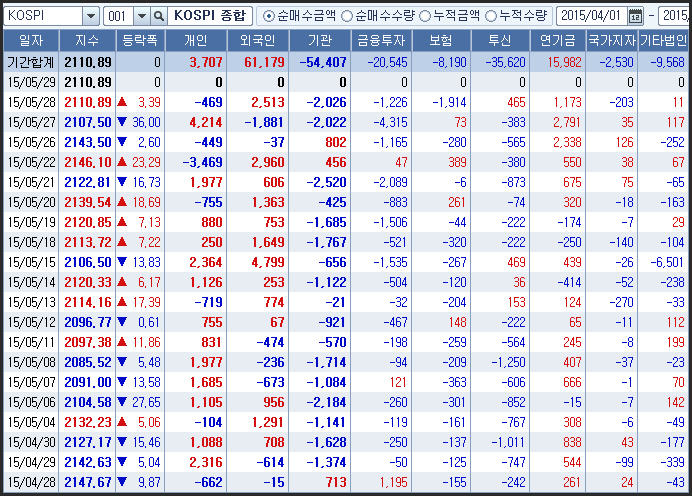Click the 개인 column header
This screenshot has width=692, height=496.
click(x=196, y=41)
